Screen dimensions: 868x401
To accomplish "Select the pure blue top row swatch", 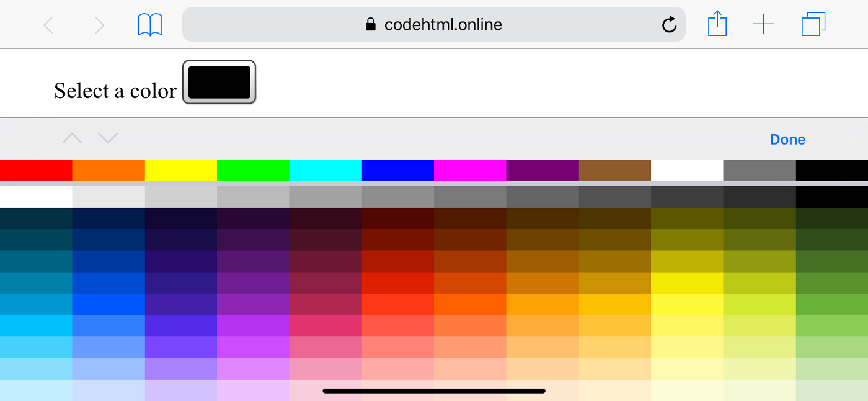I will [398, 171].
